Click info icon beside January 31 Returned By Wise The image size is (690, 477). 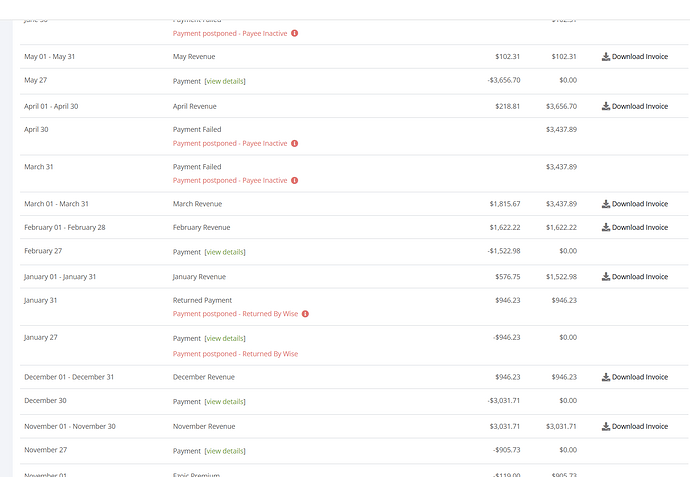click(305, 314)
